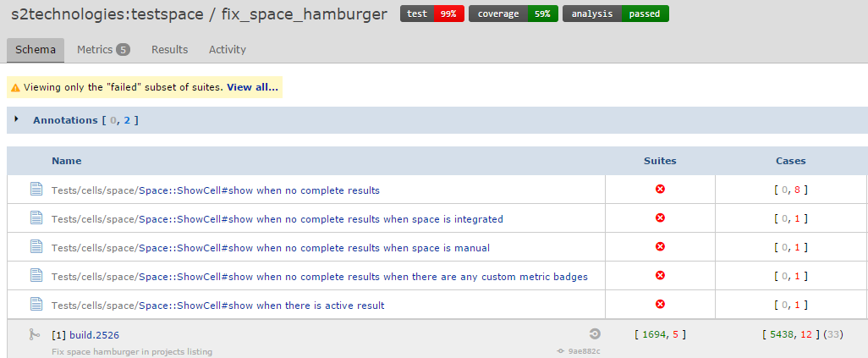Switch to the Metrics tab
868x358 pixels.
click(102, 50)
